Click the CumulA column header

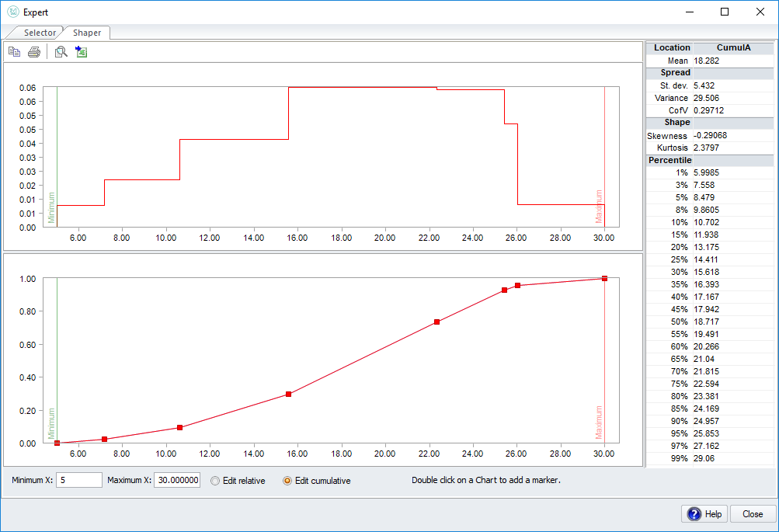[733, 47]
